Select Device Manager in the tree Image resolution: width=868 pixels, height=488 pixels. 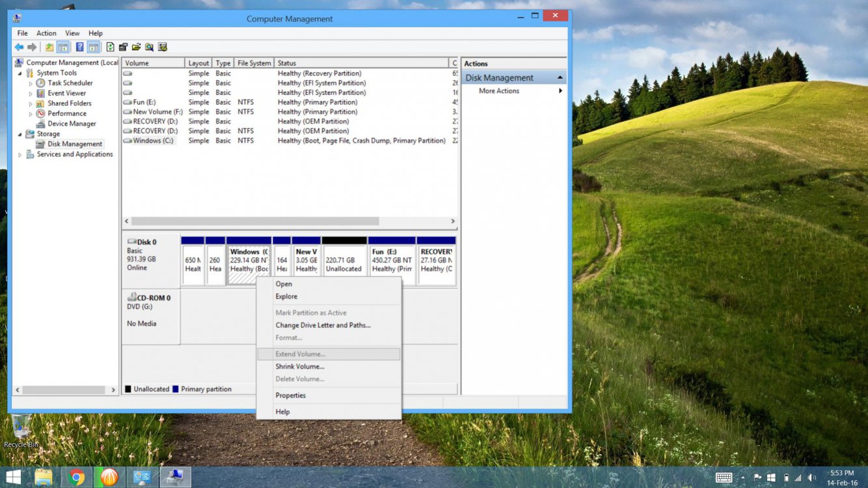72,124
